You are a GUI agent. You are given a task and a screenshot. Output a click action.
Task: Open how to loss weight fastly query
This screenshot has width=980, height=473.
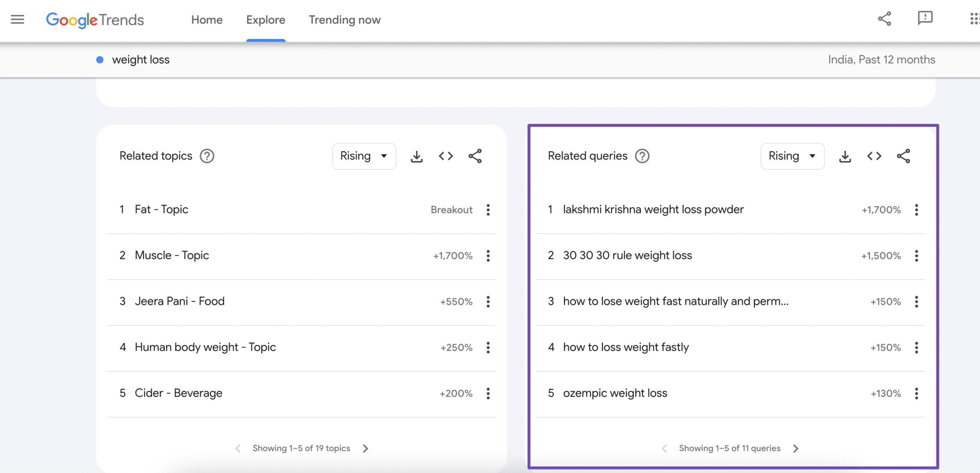point(626,347)
